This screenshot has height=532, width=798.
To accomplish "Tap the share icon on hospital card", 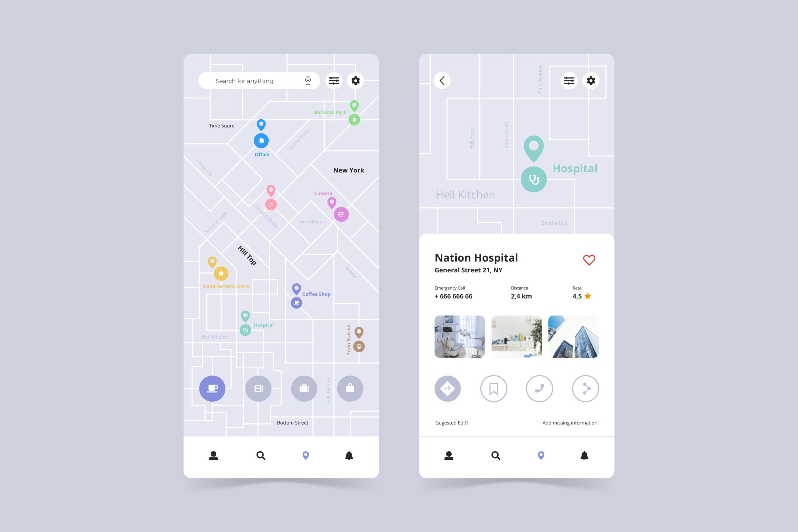I will tap(584, 389).
